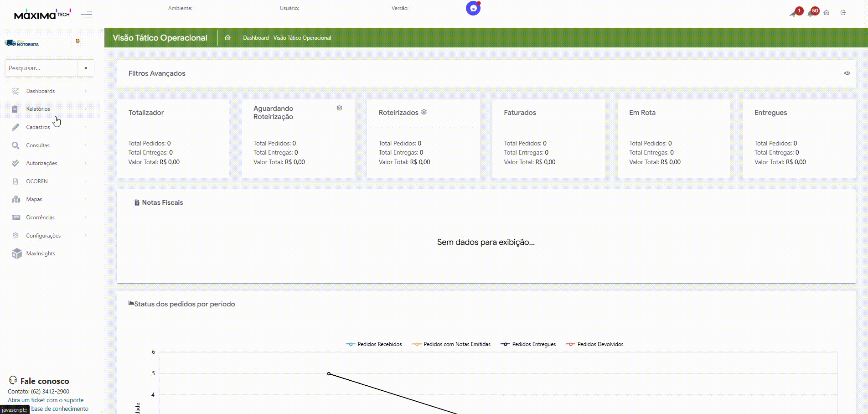Open the 'Abra um ticket com o suporte' link
This screenshot has height=414, width=868.
(46, 400)
